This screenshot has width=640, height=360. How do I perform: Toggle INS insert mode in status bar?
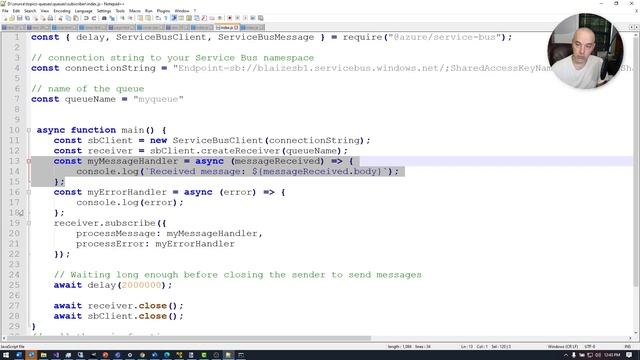pos(627,347)
